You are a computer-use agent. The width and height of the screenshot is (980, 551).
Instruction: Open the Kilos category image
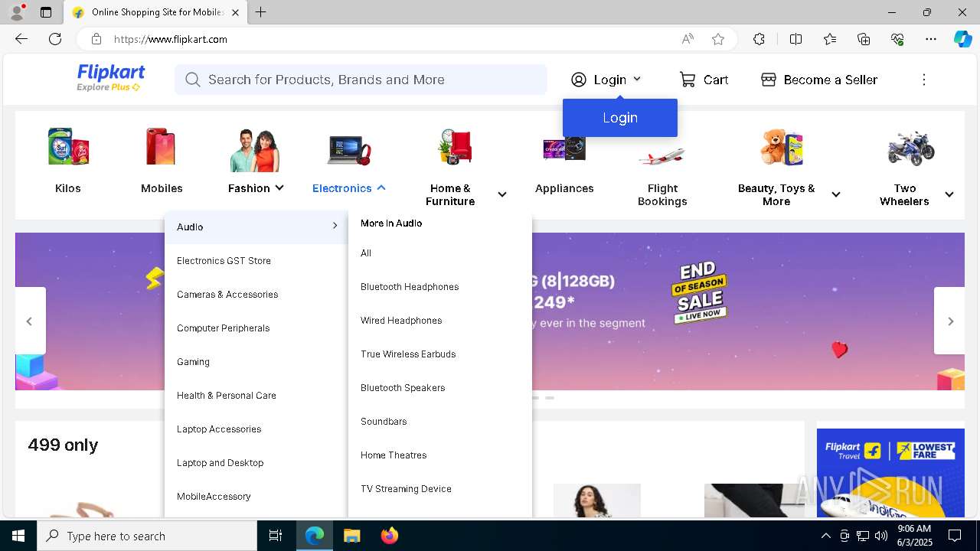68,147
